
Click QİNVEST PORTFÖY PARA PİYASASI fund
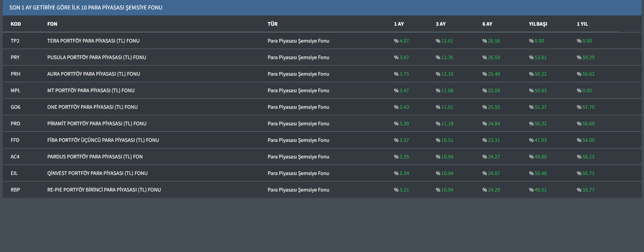pos(97,173)
